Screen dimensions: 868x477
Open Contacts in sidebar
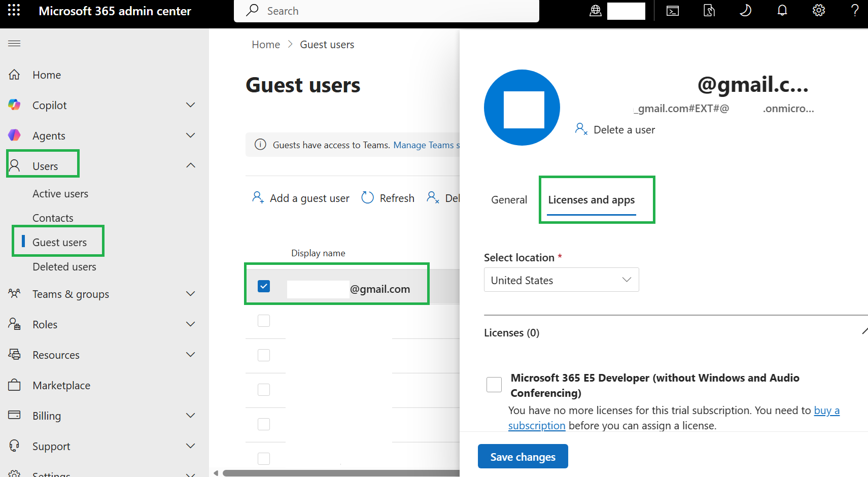point(53,218)
